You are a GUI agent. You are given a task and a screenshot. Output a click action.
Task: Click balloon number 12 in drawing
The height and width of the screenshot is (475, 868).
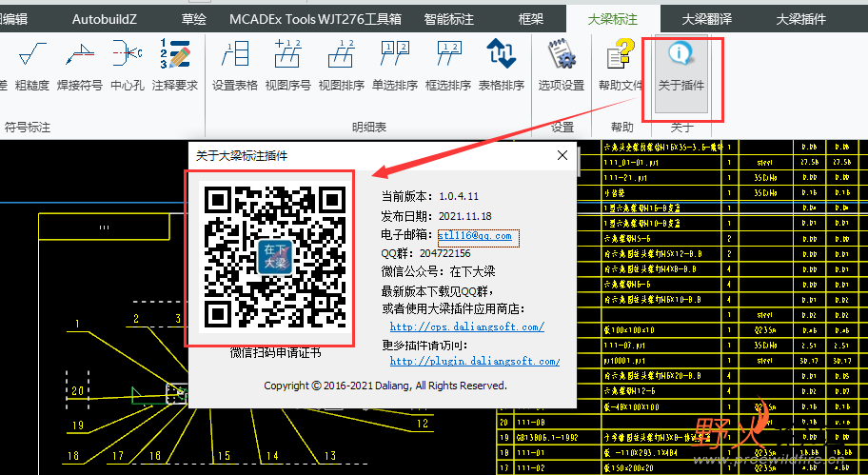click(x=423, y=424)
